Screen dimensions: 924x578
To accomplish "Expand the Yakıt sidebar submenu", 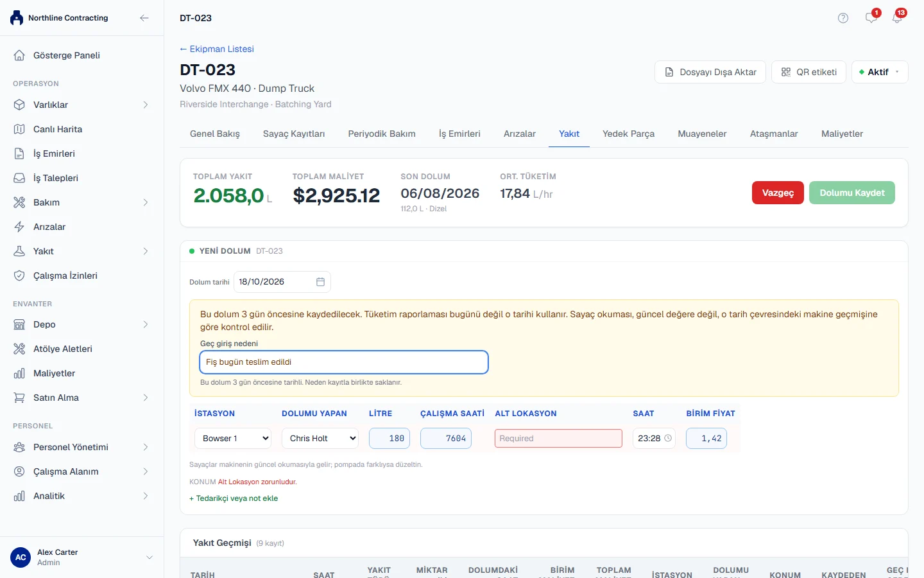I will click(146, 251).
